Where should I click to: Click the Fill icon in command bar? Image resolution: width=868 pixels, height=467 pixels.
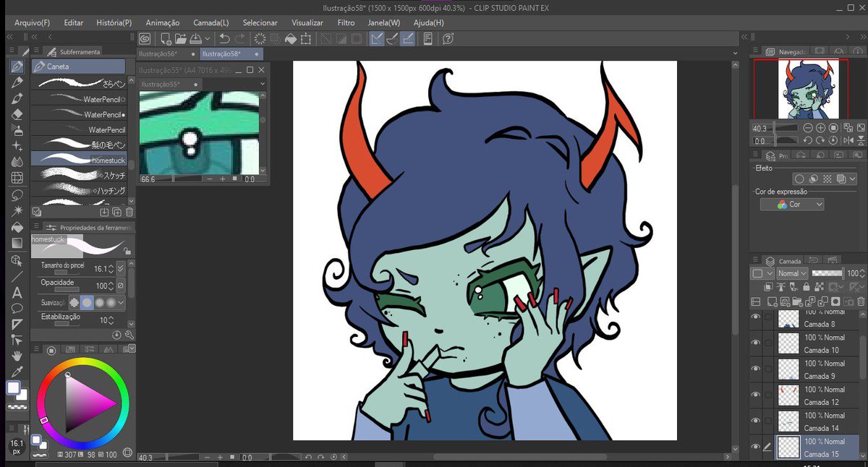coord(291,38)
